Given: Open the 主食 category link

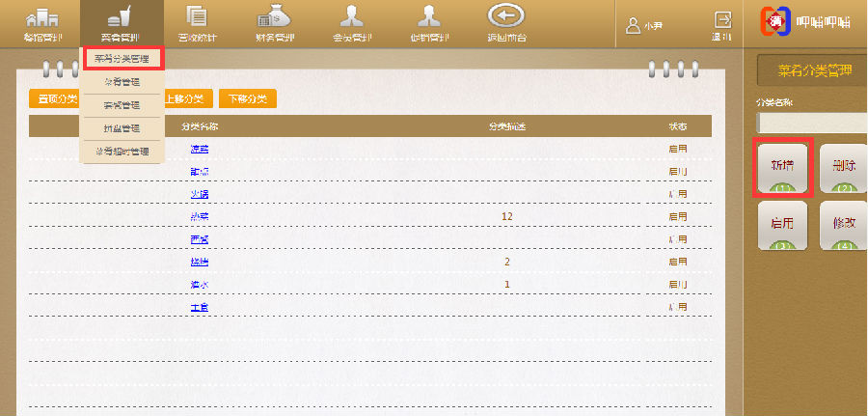Looking at the screenshot, I should [199, 307].
